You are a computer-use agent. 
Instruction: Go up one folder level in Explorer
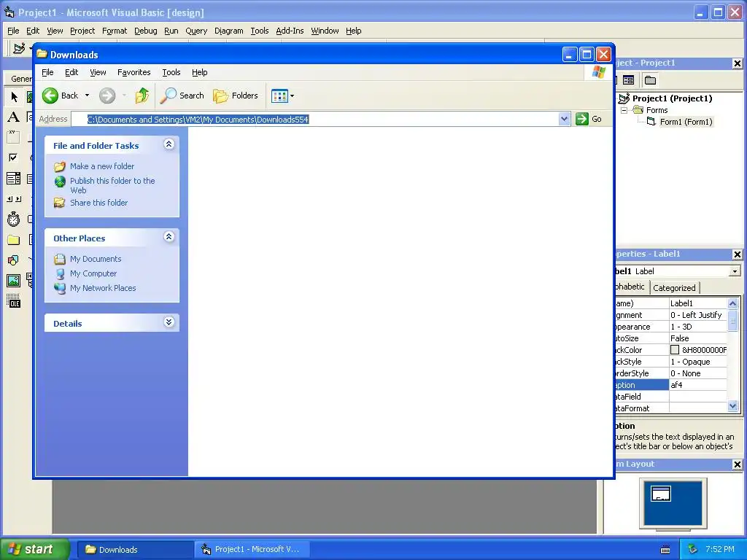coord(142,96)
